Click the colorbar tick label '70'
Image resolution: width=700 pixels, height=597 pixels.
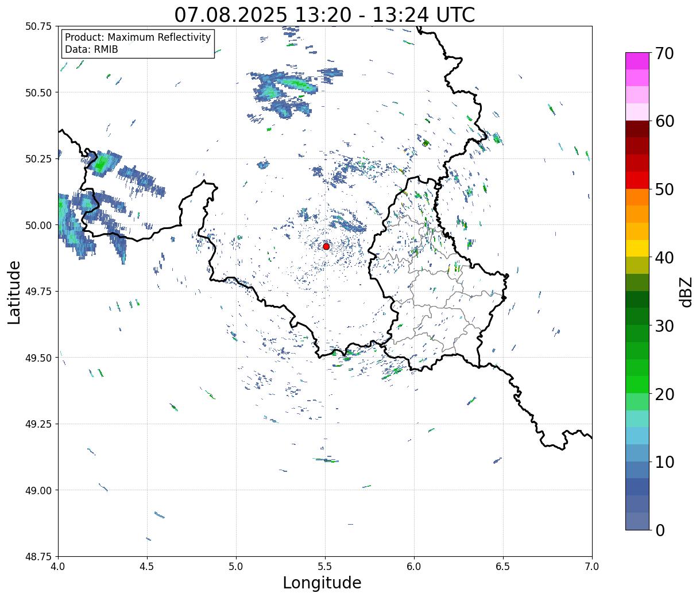click(x=664, y=53)
